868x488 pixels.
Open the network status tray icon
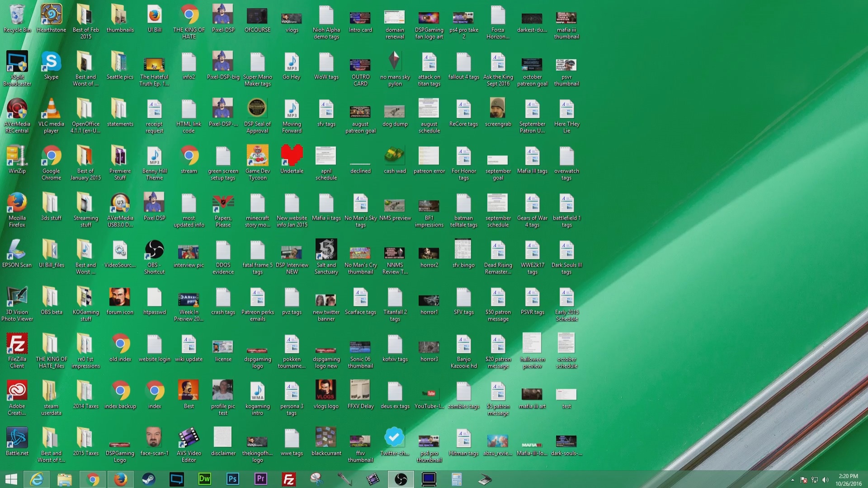[815, 480]
